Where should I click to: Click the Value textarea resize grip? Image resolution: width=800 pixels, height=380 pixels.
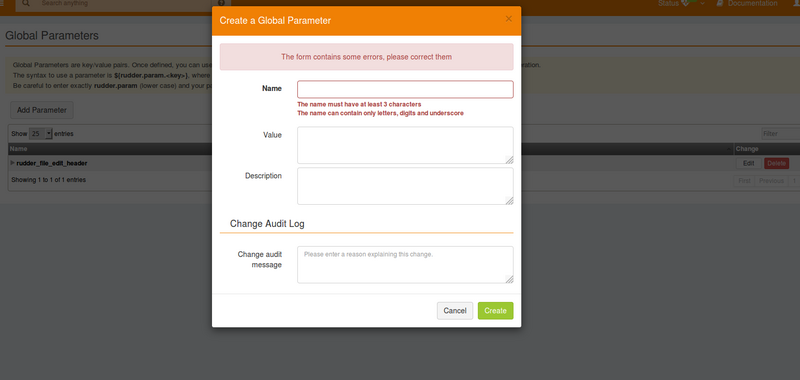[x=509, y=160]
